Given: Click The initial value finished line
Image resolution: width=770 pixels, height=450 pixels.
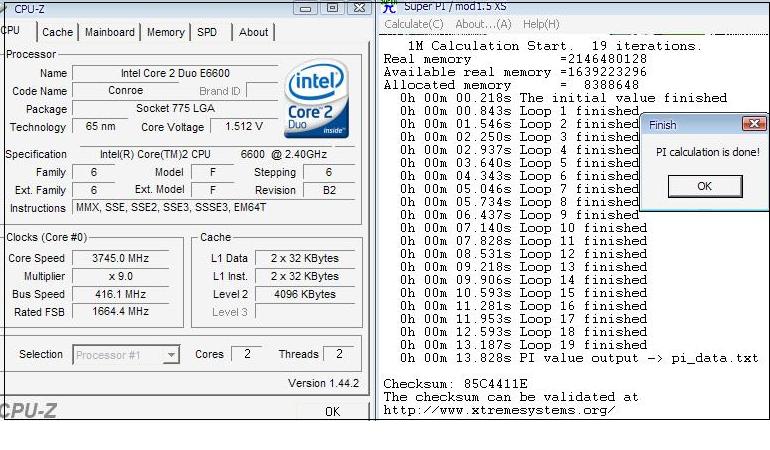Looking at the screenshot, I should tap(563, 98).
